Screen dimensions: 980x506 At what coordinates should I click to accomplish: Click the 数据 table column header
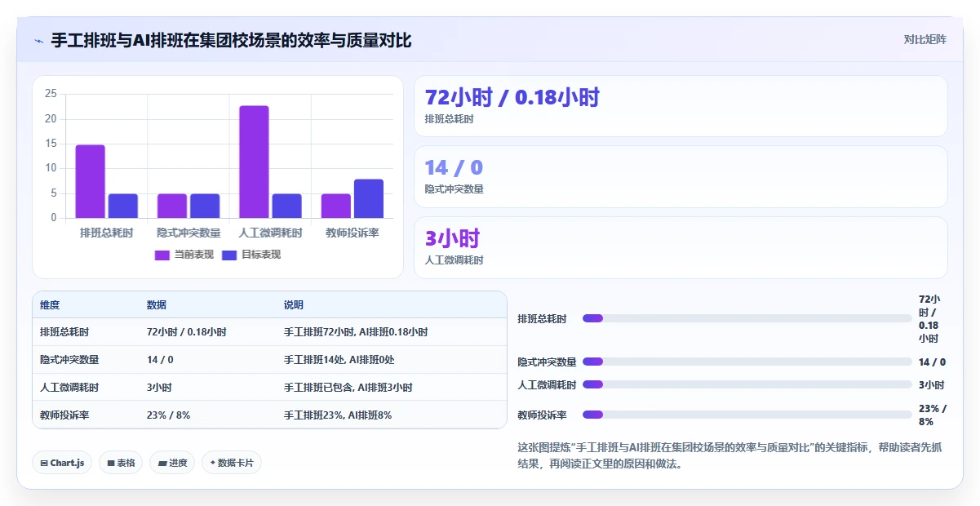157,305
